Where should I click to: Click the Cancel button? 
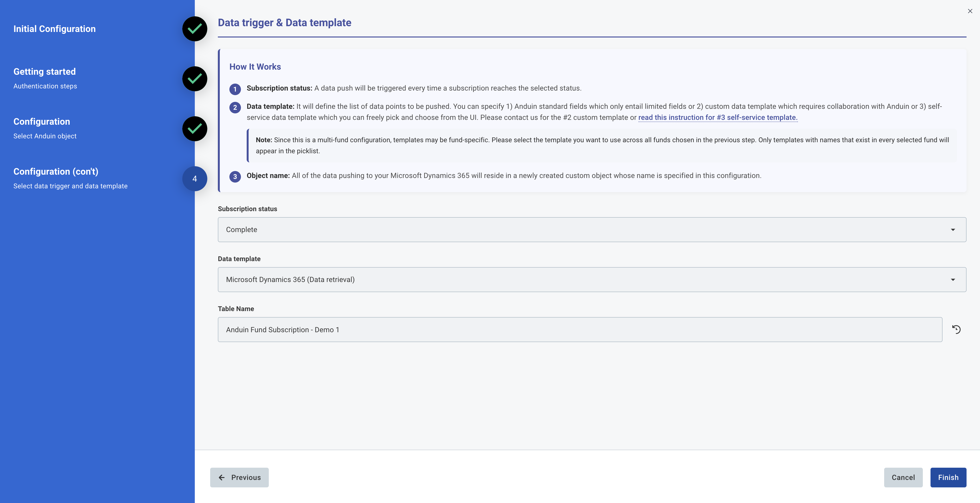[903, 477]
